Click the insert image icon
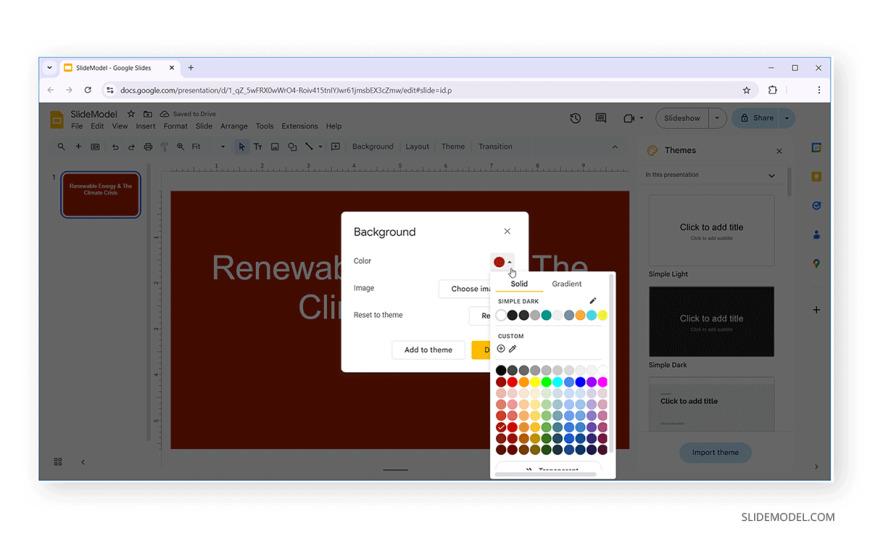Viewport: 870px width, 539px height. 275,147
